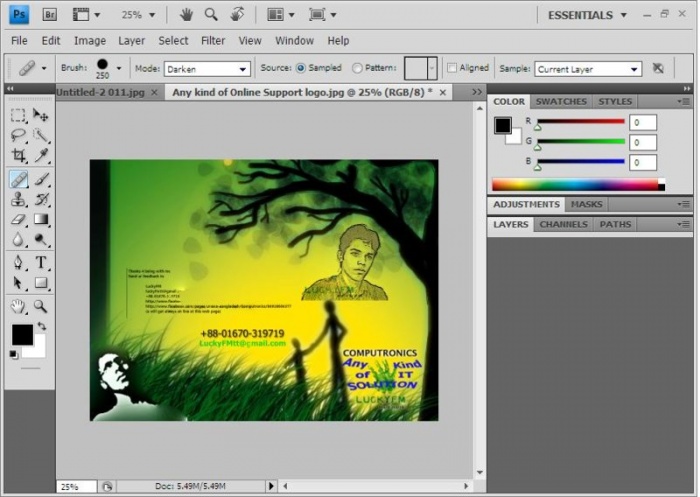Open the Window menu

294,41
